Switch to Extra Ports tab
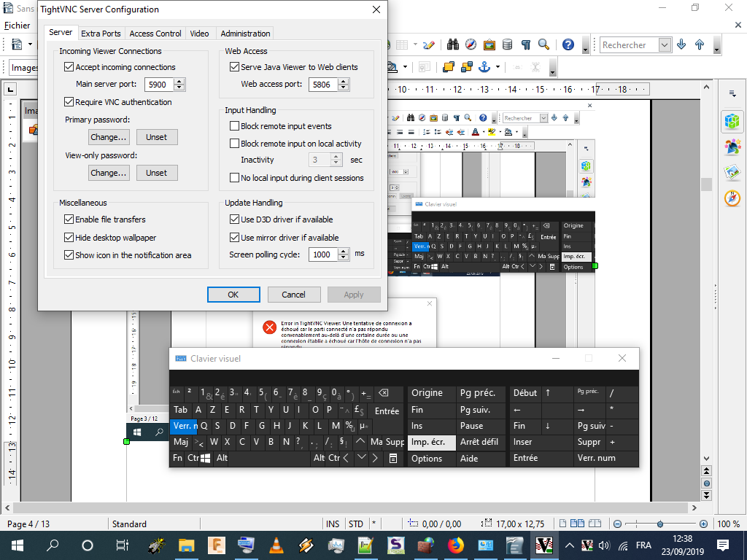The width and height of the screenshot is (747, 560). [101, 34]
